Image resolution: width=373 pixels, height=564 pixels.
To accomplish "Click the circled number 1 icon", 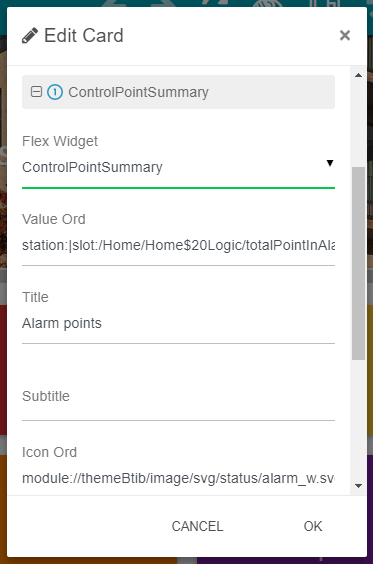I will 55,92.
